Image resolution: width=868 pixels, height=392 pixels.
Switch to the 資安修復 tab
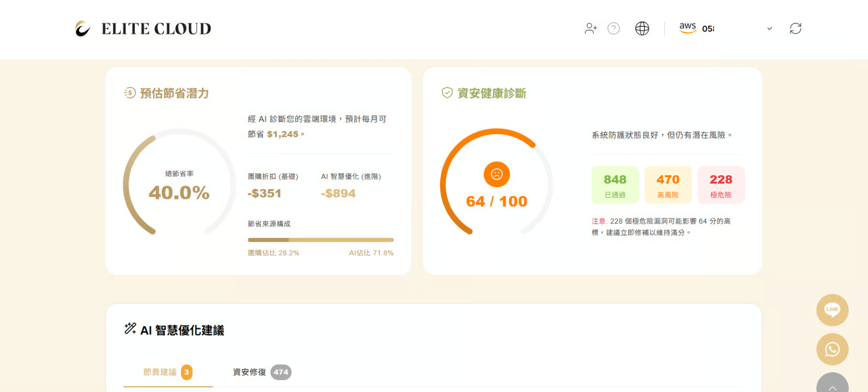261,372
